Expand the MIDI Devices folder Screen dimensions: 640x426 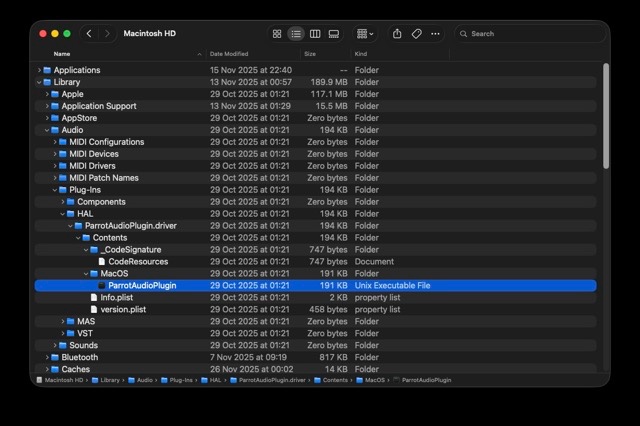[55, 154]
